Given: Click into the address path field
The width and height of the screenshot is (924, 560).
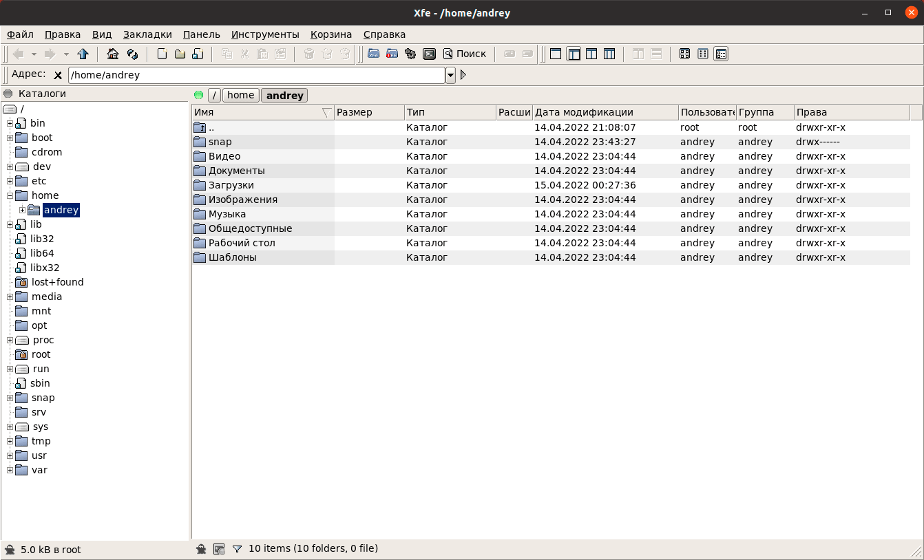Looking at the screenshot, I should tap(255, 75).
